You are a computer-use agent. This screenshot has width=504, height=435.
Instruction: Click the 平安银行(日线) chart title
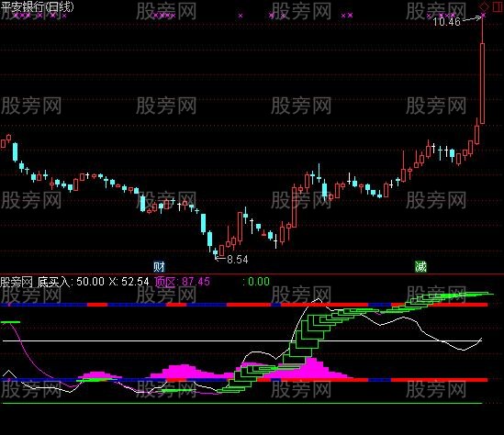37,7
